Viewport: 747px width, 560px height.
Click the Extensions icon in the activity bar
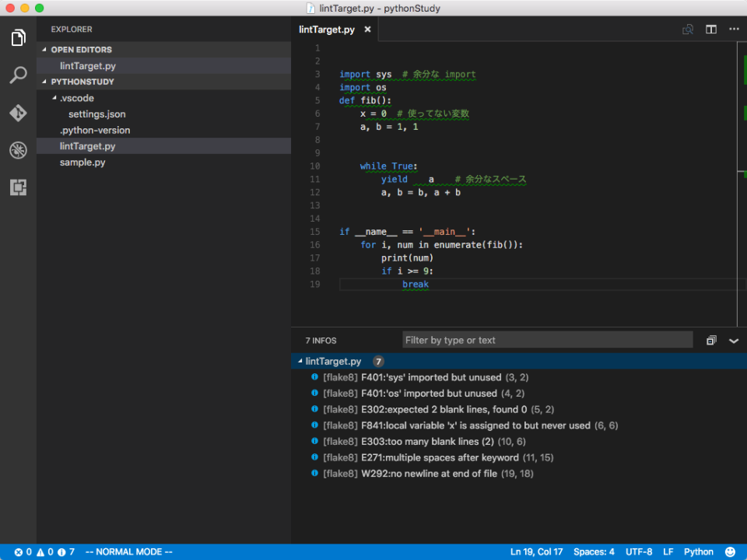click(17, 187)
